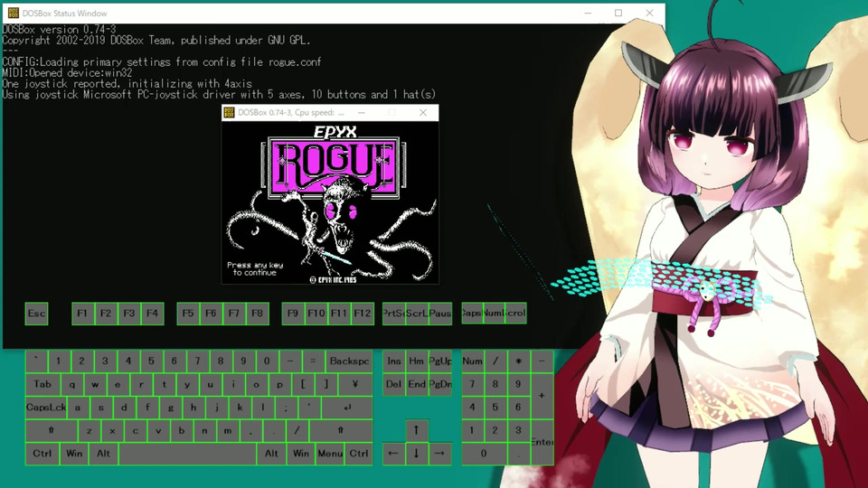Click the z key on keyboard
868x488 pixels.
coord(90,431)
